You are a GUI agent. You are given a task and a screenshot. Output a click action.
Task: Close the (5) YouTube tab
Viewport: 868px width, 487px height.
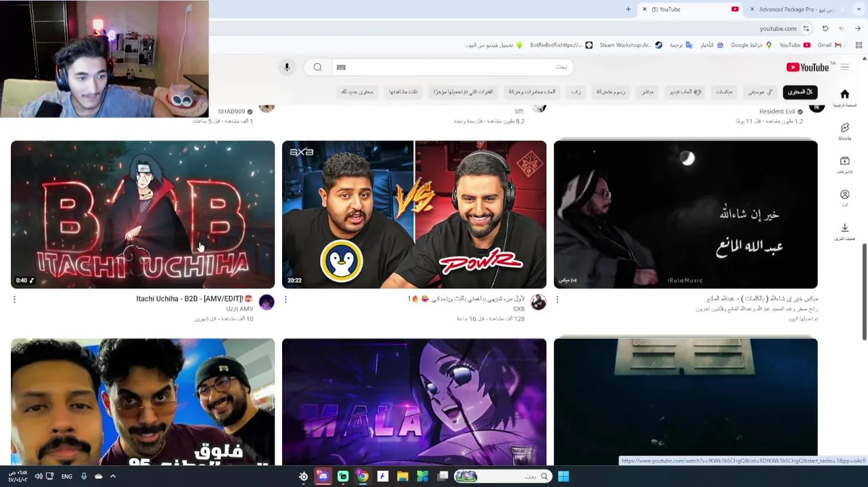tap(645, 9)
